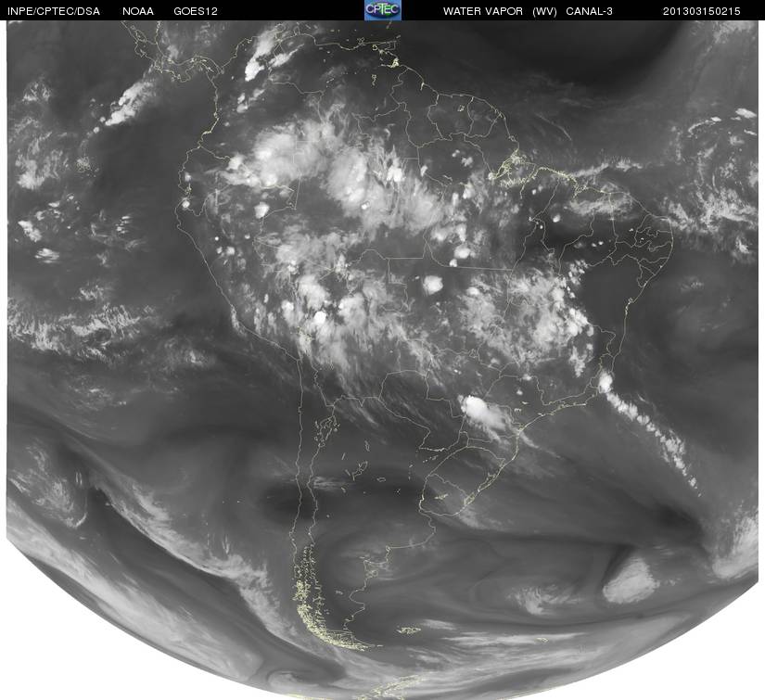Click the 201303150215 timestamp
Screen dimensions: 765x700
pos(702,11)
